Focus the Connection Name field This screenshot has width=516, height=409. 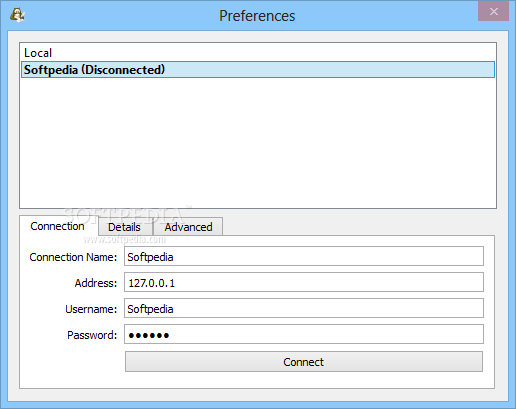[x=304, y=256]
